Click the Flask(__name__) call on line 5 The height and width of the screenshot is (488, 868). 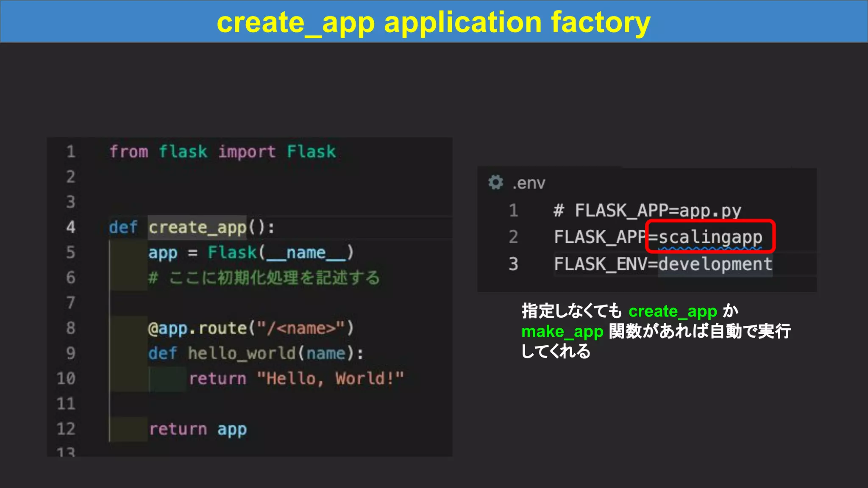[x=280, y=252]
